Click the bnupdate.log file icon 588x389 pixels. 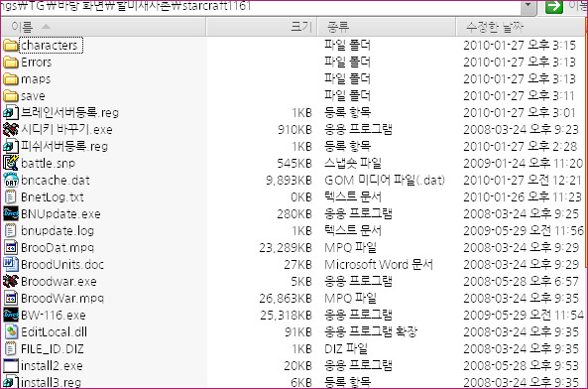(x=11, y=230)
